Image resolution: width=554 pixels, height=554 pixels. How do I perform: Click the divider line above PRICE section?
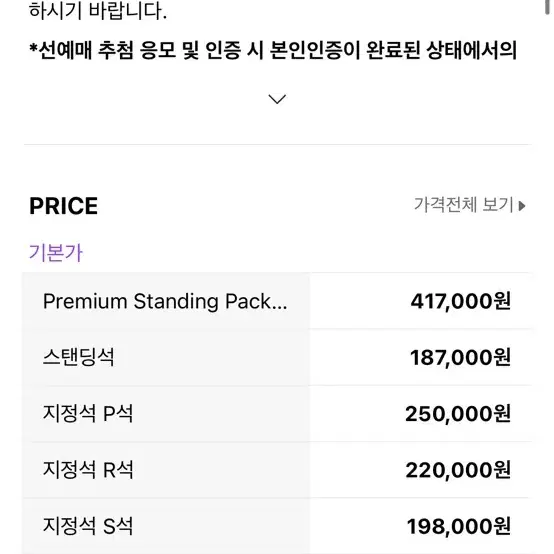(277, 144)
